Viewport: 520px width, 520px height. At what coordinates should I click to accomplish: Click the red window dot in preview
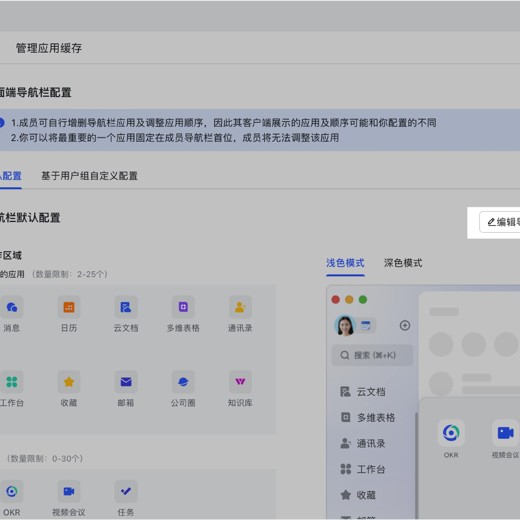coord(336,300)
